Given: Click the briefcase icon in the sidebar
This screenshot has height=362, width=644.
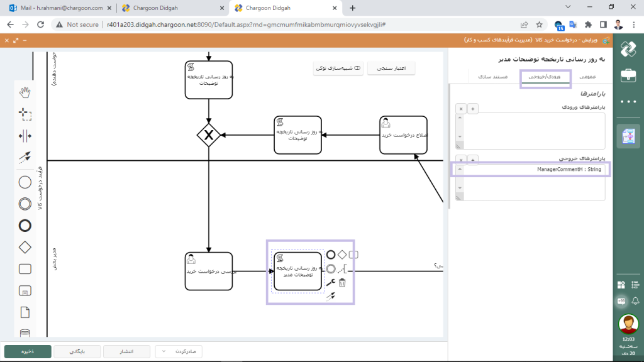Looking at the screenshot, I should point(628,75).
